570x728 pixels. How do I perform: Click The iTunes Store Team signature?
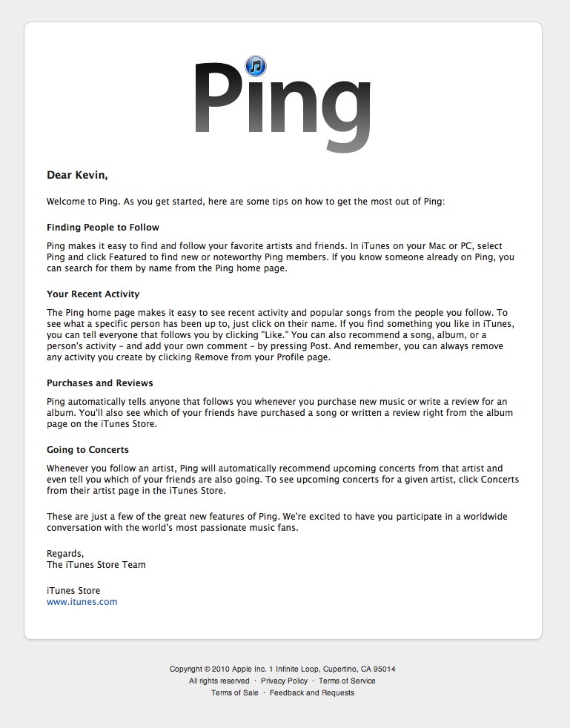pos(96,565)
